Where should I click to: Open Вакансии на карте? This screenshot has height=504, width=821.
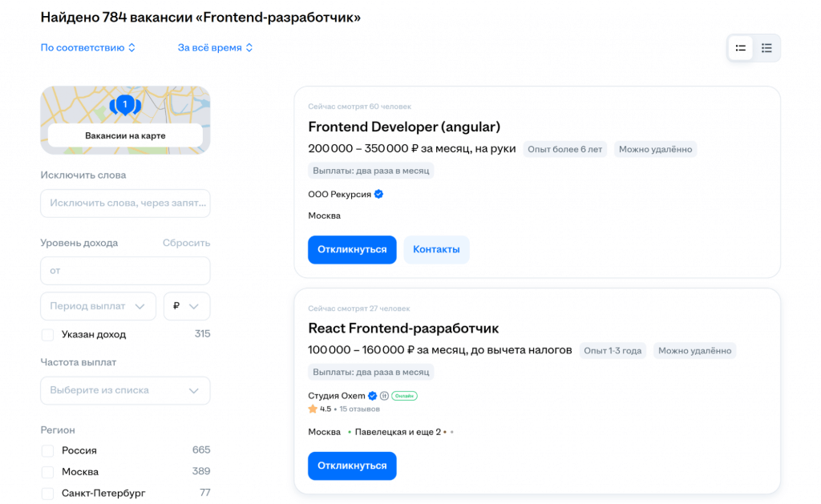pyautogui.click(x=125, y=135)
